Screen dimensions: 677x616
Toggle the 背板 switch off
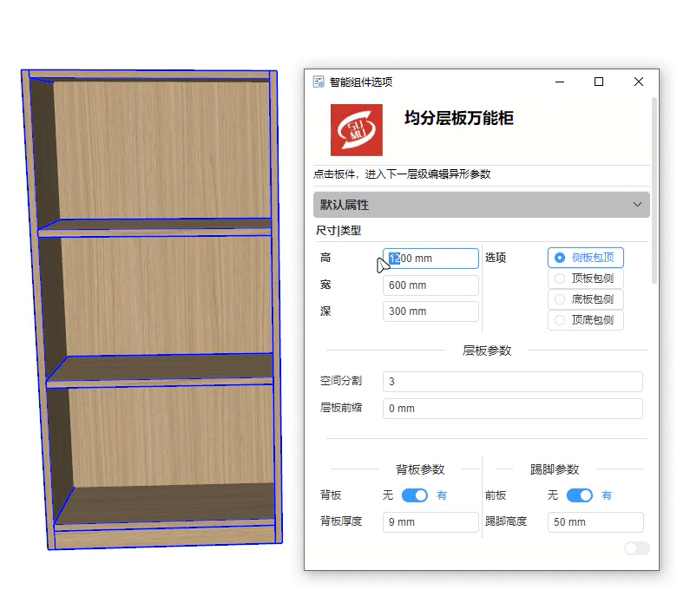pyautogui.click(x=415, y=495)
